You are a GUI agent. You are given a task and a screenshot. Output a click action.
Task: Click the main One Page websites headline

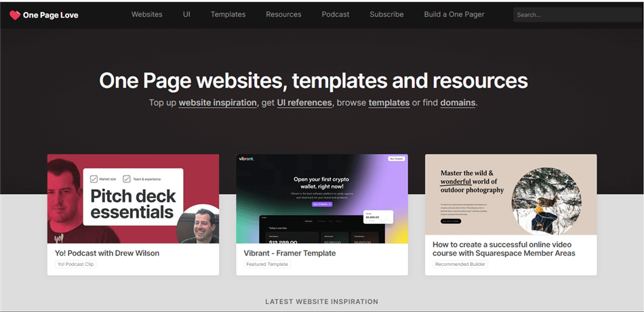(313, 81)
